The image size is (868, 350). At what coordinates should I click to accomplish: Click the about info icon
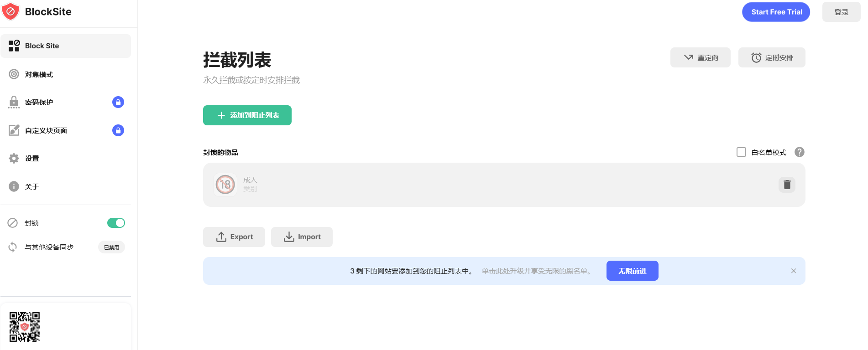(14, 186)
